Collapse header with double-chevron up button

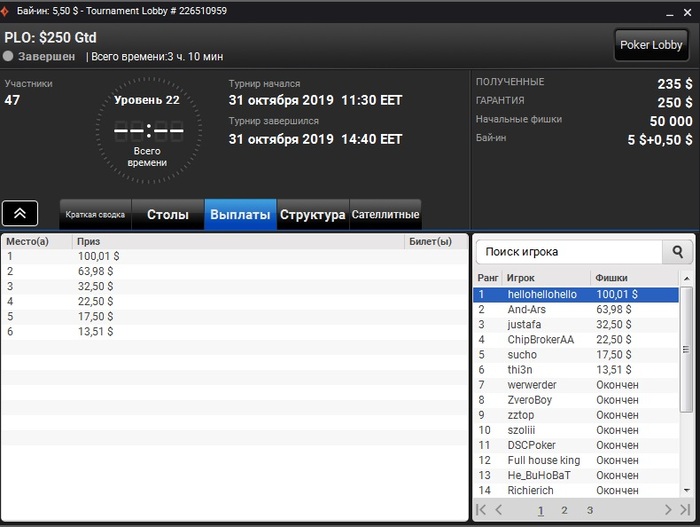click(20, 213)
